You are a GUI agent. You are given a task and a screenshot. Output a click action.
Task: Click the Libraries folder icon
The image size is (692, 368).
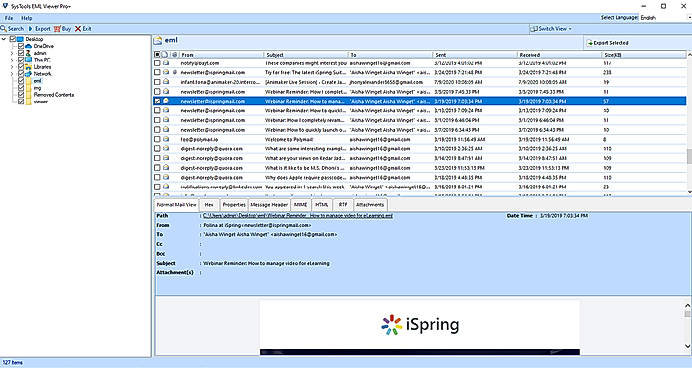point(28,67)
